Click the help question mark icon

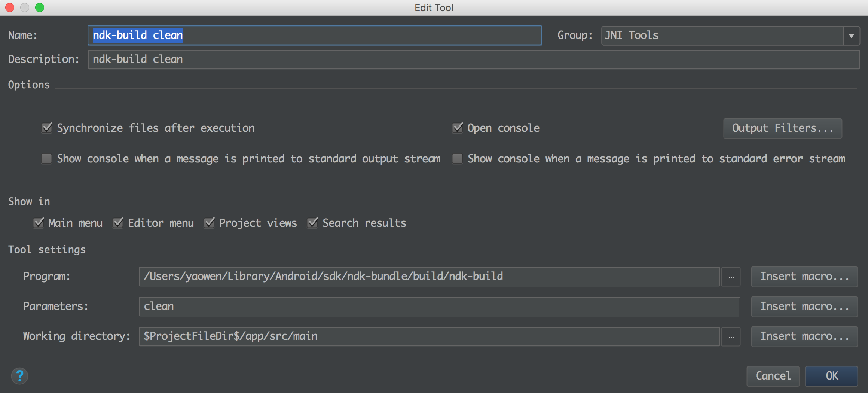19,376
